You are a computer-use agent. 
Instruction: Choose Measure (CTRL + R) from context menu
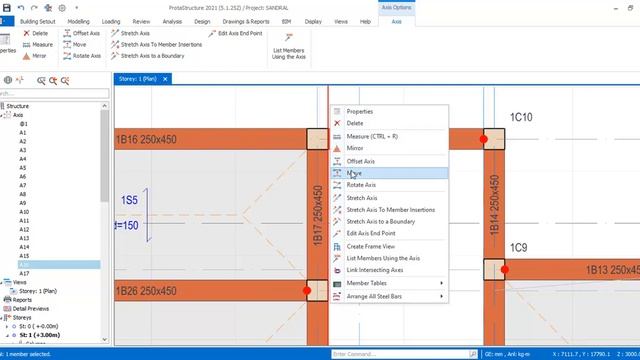click(389, 136)
